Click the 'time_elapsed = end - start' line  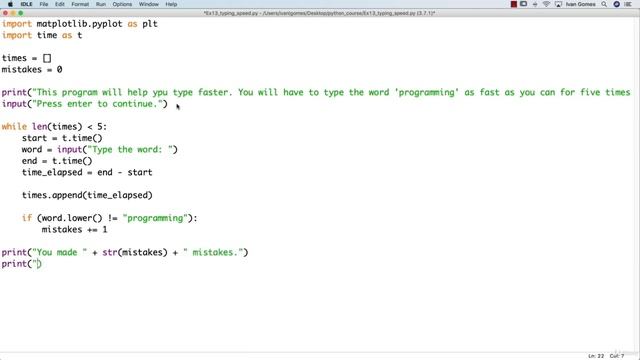[x=87, y=172]
